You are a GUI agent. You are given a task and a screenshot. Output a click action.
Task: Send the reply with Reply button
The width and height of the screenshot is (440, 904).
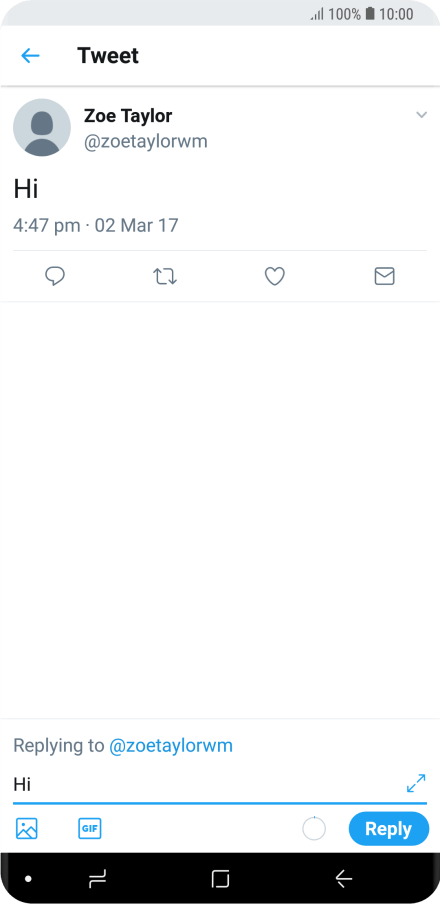(389, 829)
